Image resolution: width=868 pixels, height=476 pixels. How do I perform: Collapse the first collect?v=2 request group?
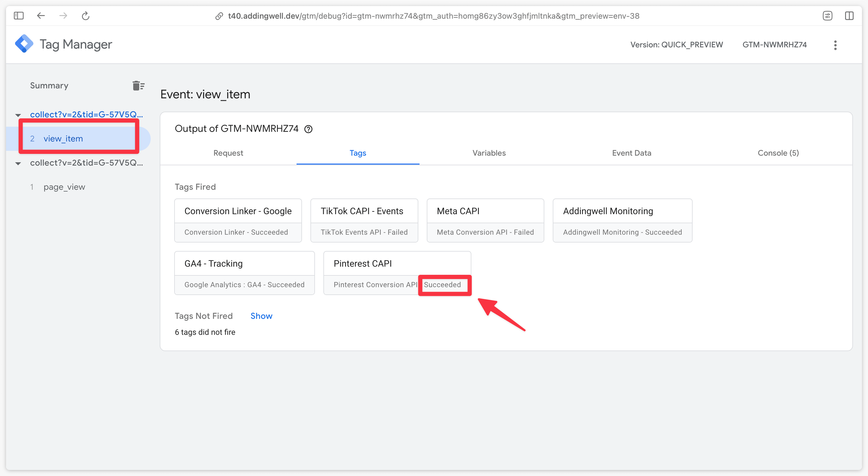tap(18, 115)
